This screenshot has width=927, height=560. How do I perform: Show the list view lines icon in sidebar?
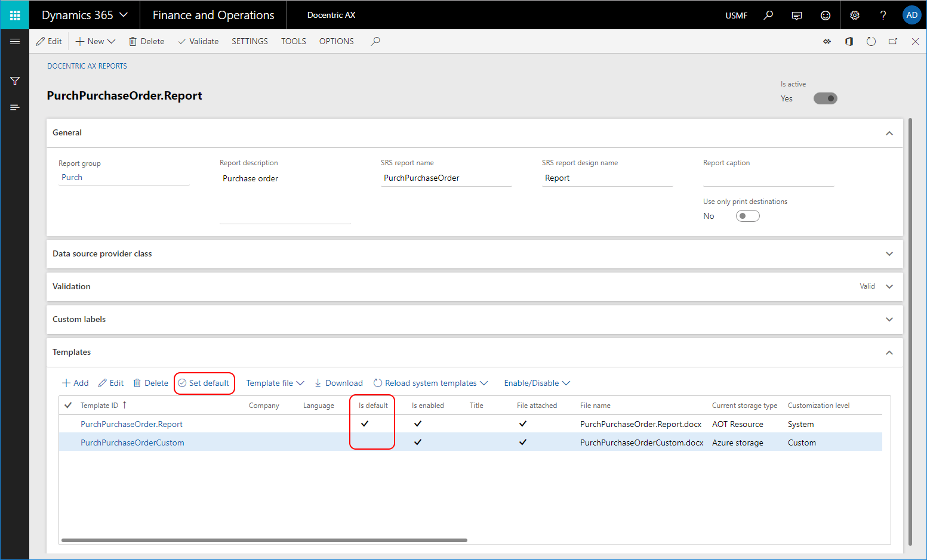coord(15,107)
